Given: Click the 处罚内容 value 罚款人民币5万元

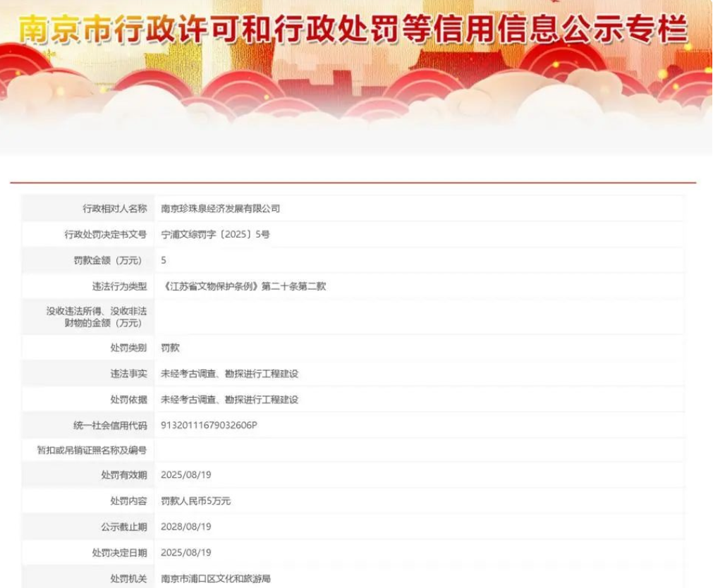Looking at the screenshot, I should point(195,501).
